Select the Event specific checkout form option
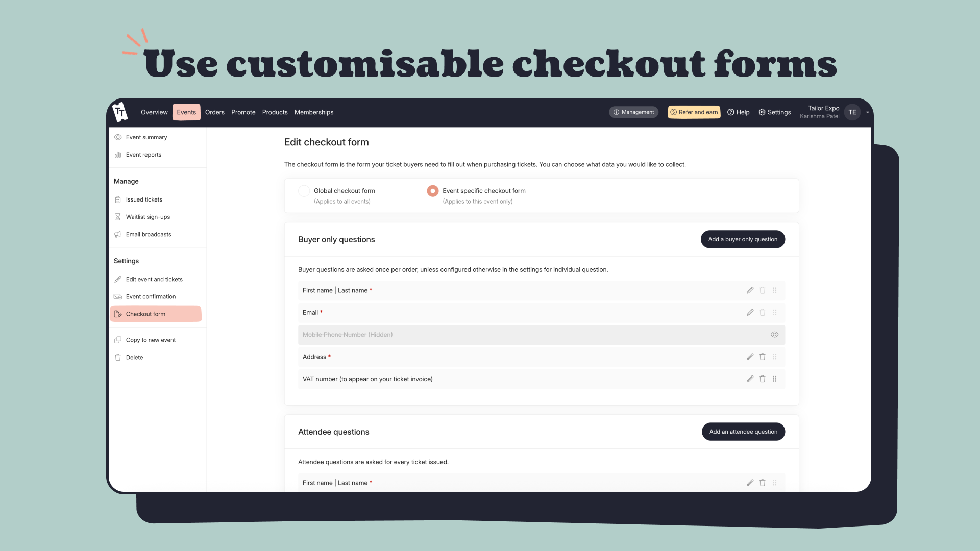This screenshot has width=980, height=551. 432,191
